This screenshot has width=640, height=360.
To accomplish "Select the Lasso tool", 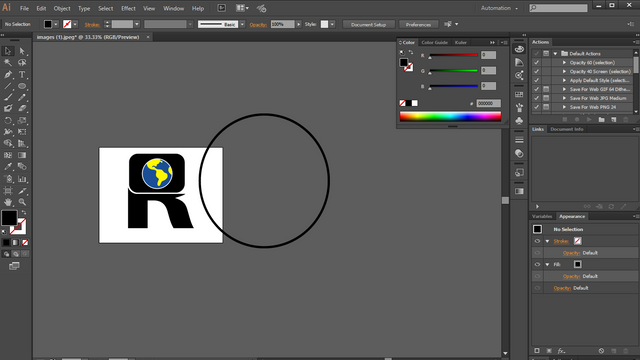I will tap(22, 62).
